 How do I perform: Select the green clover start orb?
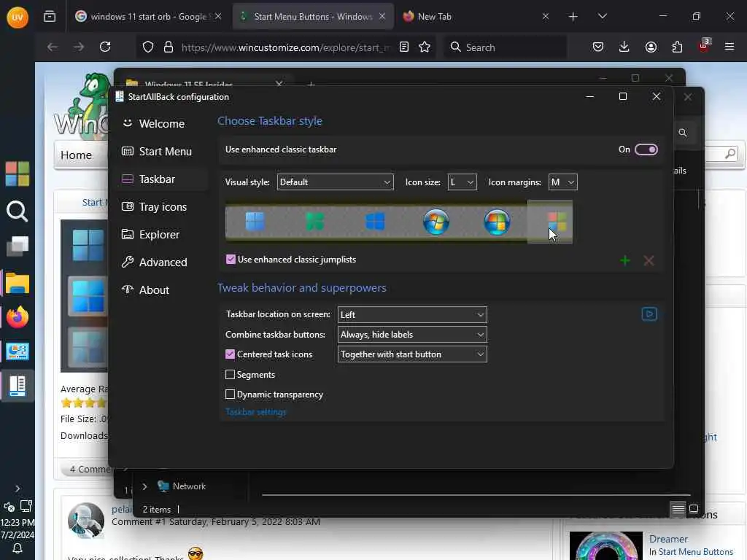click(315, 222)
